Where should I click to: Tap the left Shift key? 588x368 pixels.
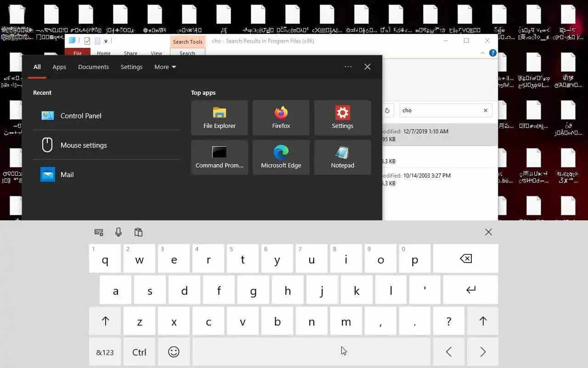(x=105, y=321)
